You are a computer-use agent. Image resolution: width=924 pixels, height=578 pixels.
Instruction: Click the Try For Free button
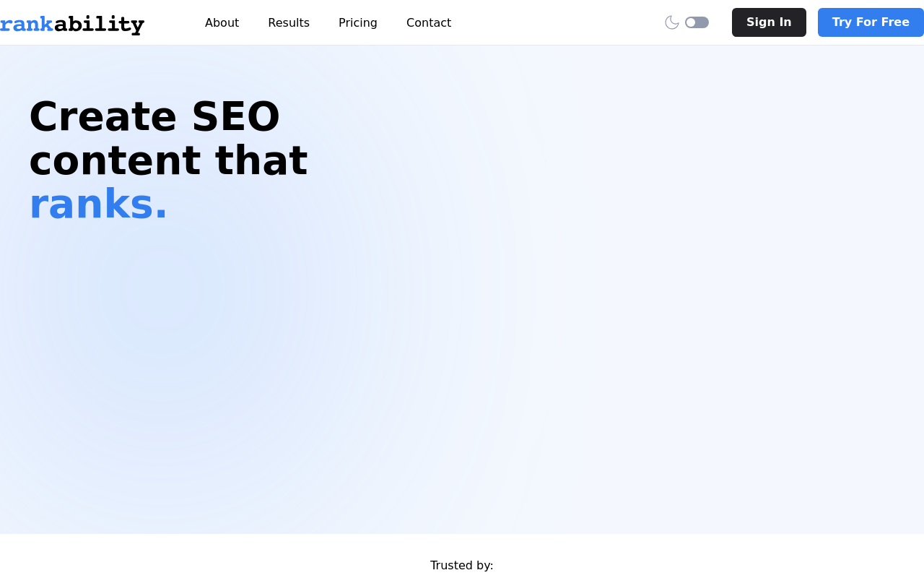871,22
